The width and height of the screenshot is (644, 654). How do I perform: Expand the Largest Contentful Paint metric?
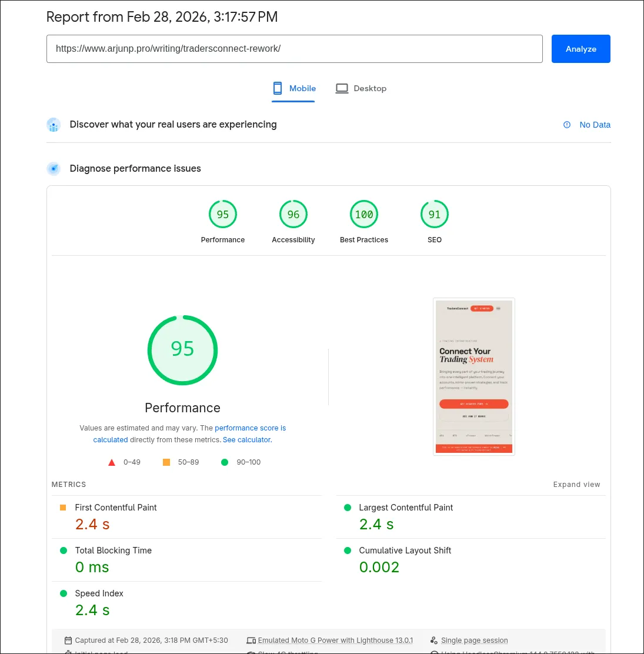pyautogui.click(x=406, y=508)
